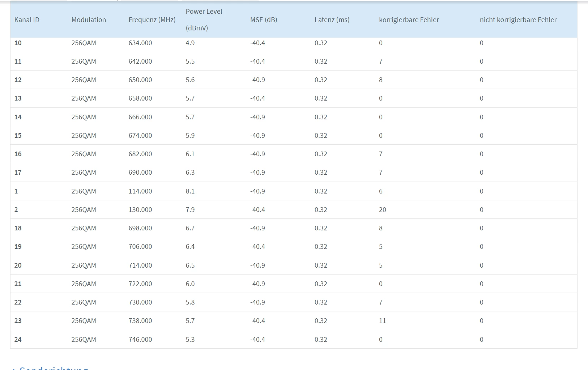Click frequency value 114.000 for channel 1

pos(140,191)
